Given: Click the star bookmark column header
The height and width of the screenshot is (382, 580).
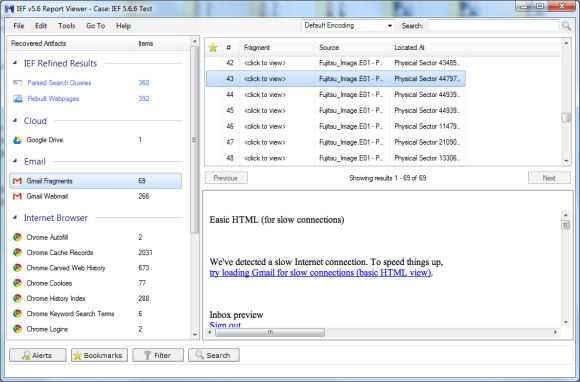Looking at the screenshot, I should 213,47.
